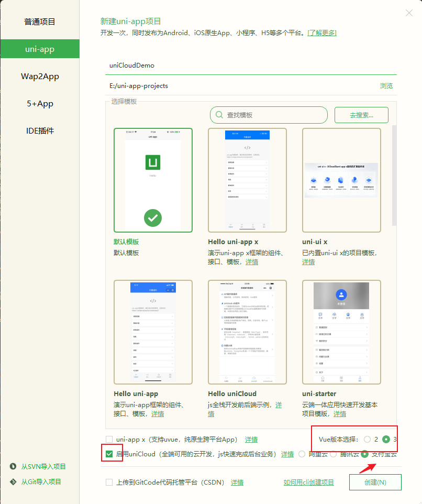Open 从Git导入项目 link
This screenshot has width=422, height=504.
click(x=41, y=481)
